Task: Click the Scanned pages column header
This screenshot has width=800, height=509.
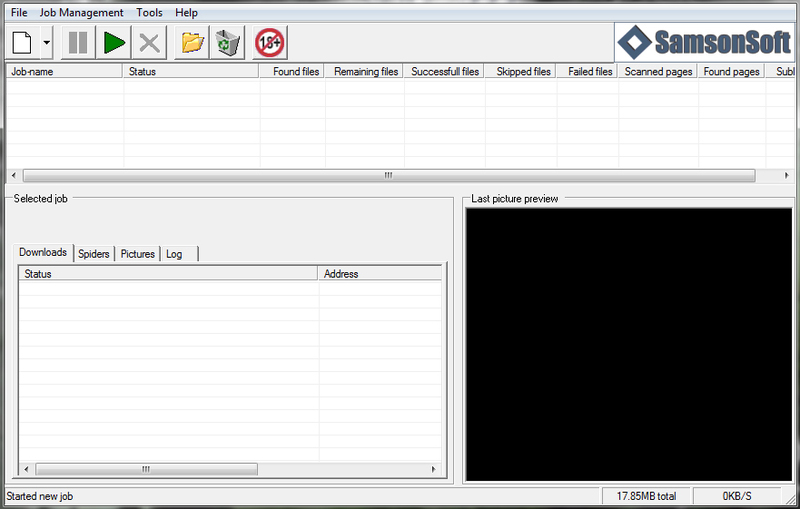Action: click(x=658, y=71)
